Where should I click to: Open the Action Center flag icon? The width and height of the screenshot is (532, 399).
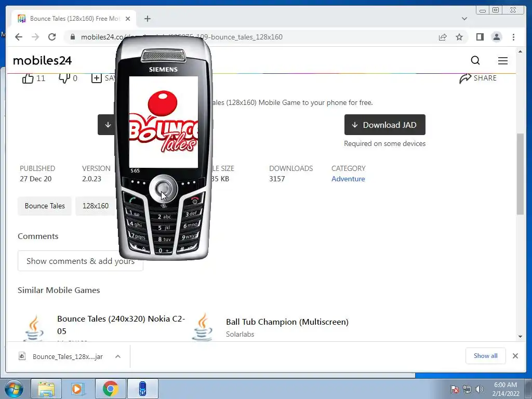(455, 389)
